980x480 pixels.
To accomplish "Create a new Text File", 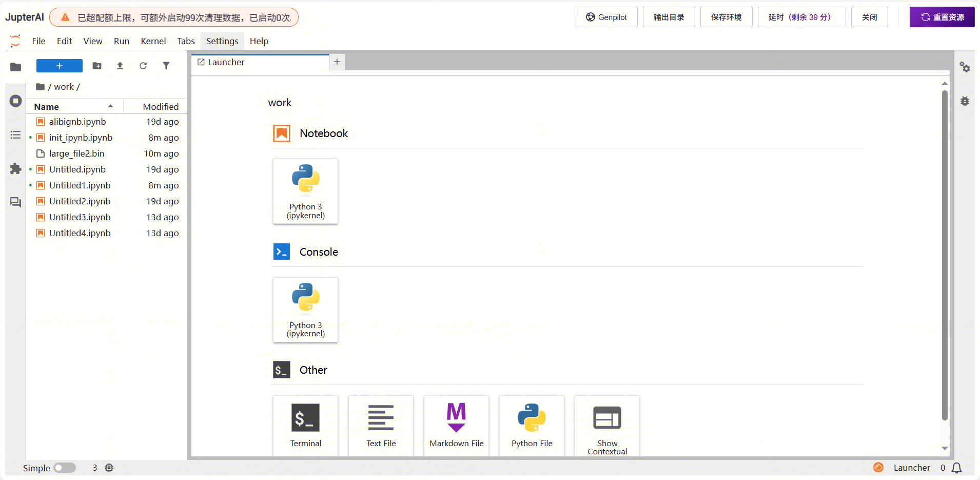I will click(381, 426).
